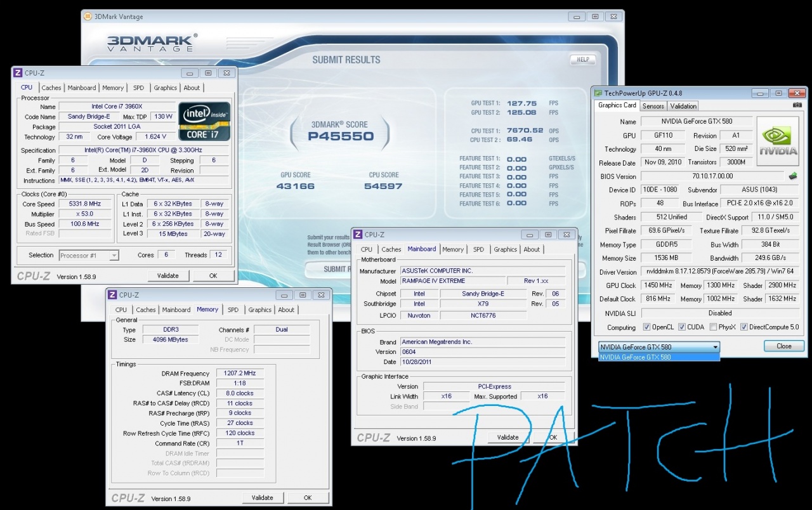
Task: Toggle the OpenCL checkbox
Action: 646,327
